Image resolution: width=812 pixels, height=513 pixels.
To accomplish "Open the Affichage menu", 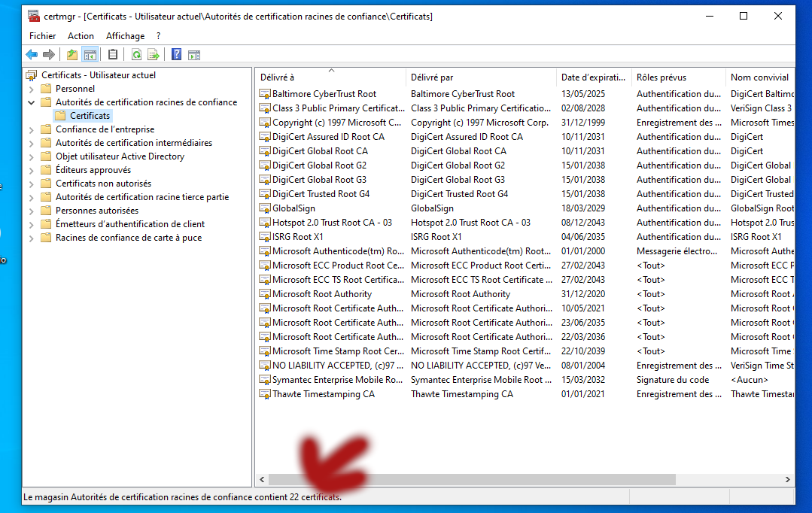I will coord(126,35).
